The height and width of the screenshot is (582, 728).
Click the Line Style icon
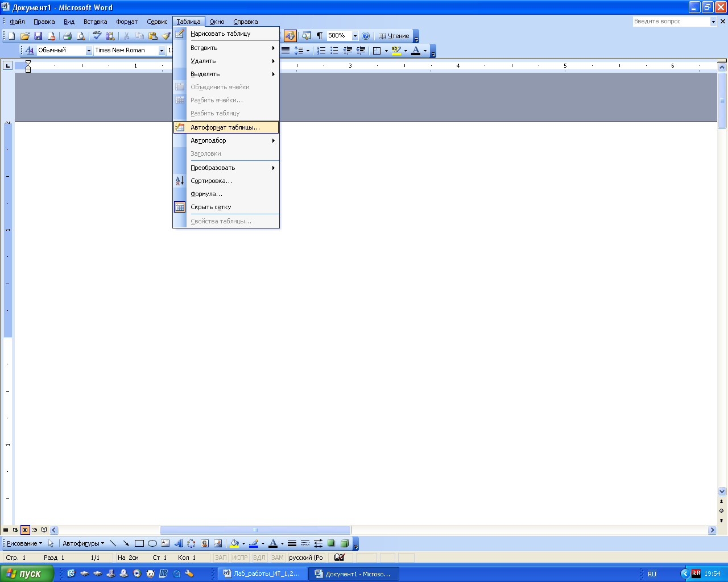[x=292, y=543]
